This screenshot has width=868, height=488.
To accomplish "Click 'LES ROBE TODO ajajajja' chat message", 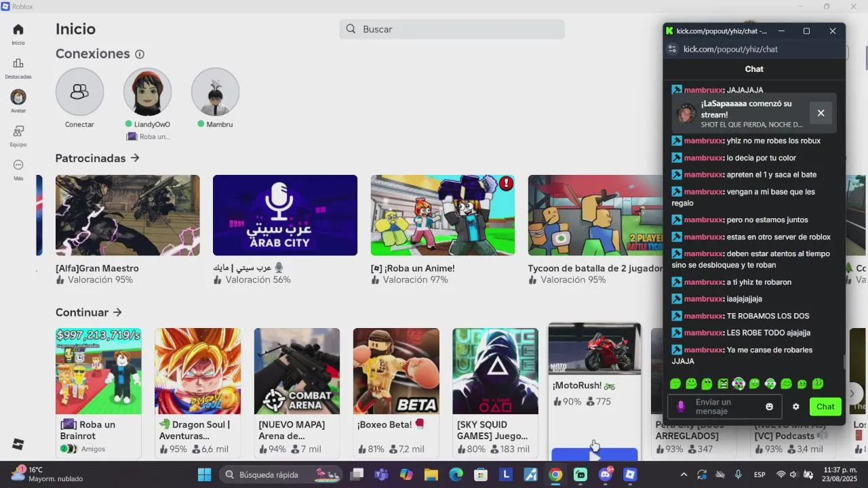I will [x=768, y=333].
